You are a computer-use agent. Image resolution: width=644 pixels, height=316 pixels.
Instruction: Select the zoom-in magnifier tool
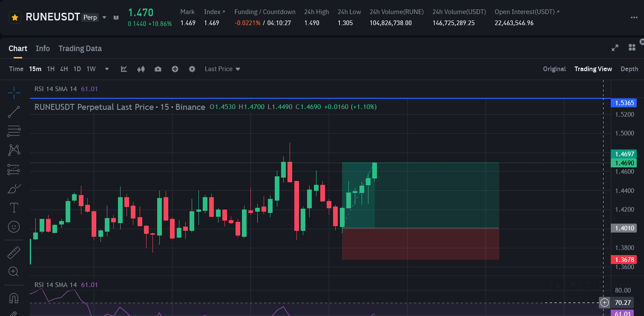[x=14, y=272]
